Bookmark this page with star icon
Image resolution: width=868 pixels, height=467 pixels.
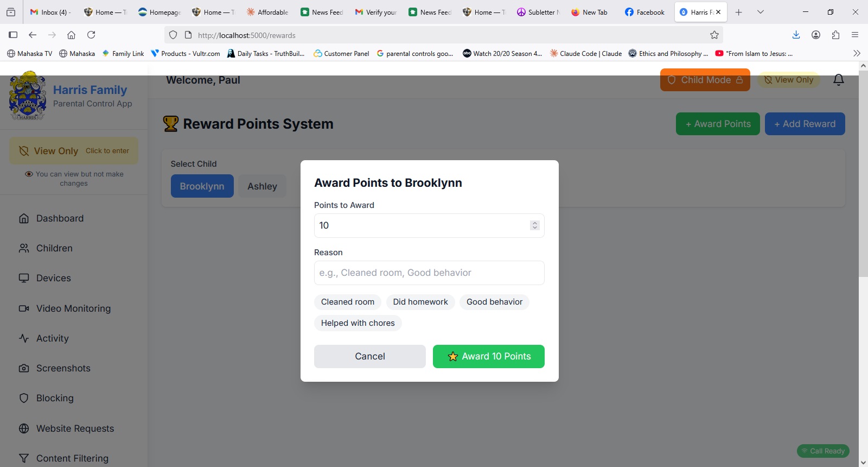point(714,35)
